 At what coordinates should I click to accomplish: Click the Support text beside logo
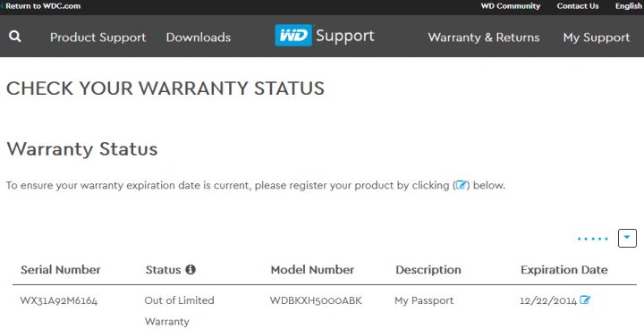click(345, 36)
